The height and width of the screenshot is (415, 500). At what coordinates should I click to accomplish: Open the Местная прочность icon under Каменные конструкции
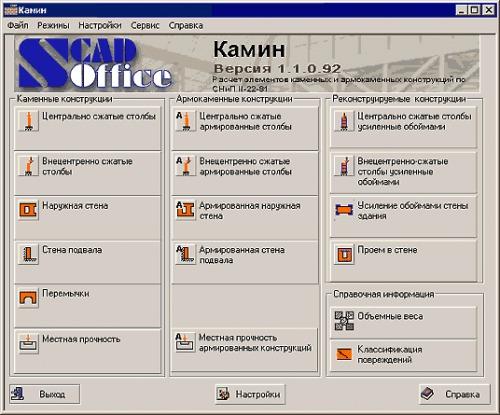(x=28, y=343)
